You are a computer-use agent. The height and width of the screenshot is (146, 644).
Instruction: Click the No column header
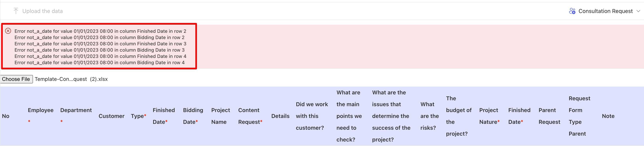tap(5, 116)
